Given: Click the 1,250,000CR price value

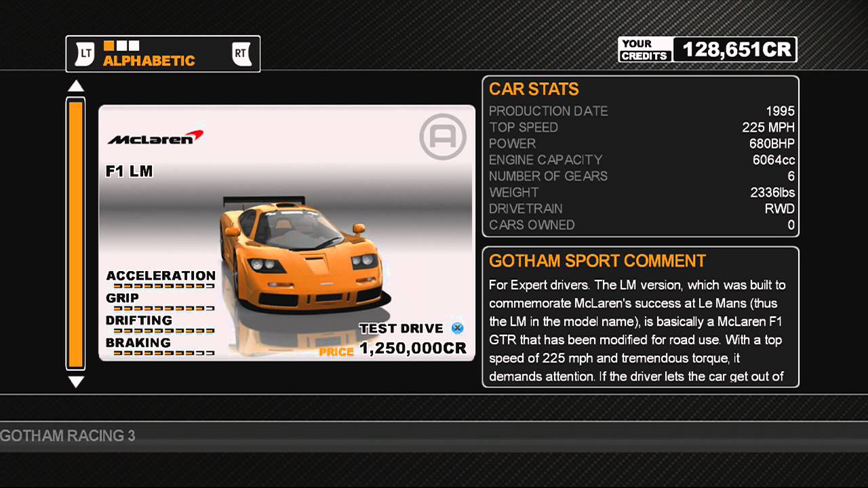Looking at the screenshot, I should pyautogui.click(x=413, y=348).
